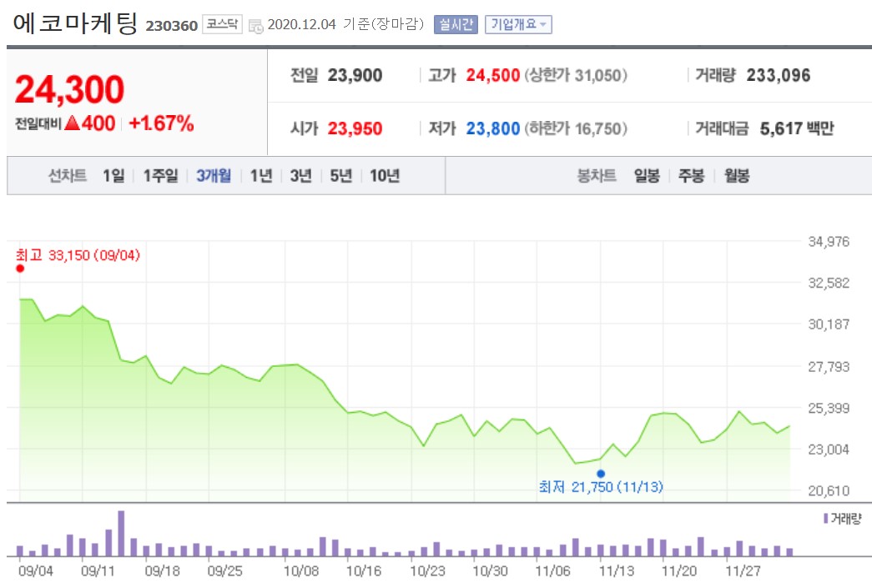Click the 코스닥 market badge
Viewport: 872px width, 588px height.
pyautogui.click(x=222, y=24)
